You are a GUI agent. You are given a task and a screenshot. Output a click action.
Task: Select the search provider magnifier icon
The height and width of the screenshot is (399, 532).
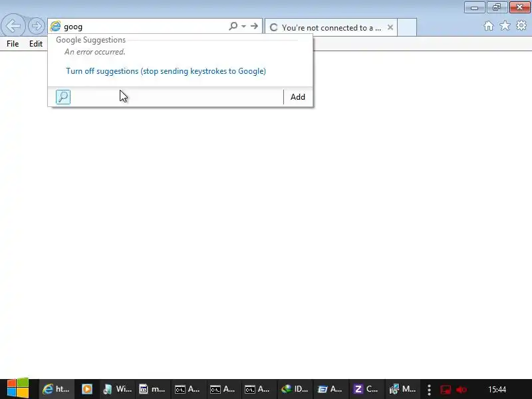[63, 97]
